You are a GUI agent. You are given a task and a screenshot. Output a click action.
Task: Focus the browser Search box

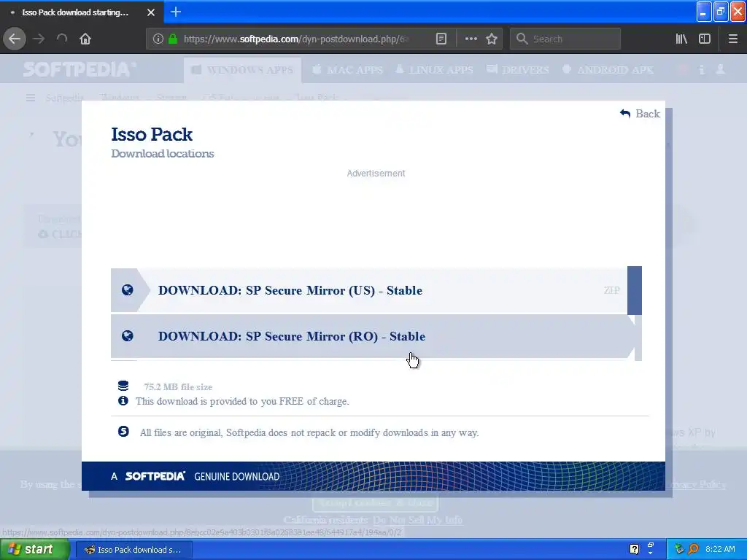565,39
